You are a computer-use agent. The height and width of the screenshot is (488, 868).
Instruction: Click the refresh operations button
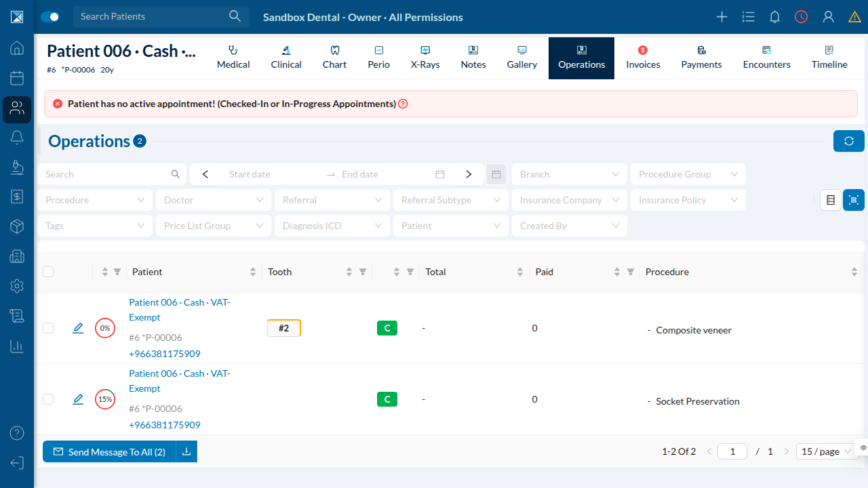coord(848,141)
